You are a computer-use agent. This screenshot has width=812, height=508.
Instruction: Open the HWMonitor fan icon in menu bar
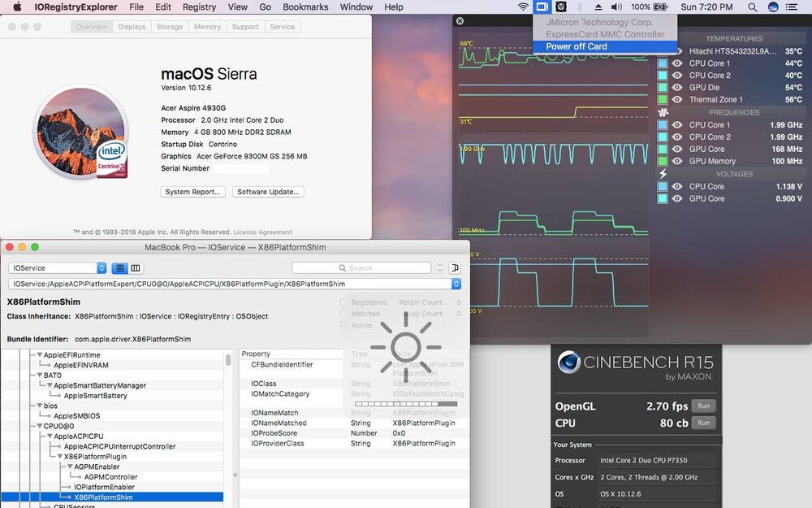click(x=560, y=7)
